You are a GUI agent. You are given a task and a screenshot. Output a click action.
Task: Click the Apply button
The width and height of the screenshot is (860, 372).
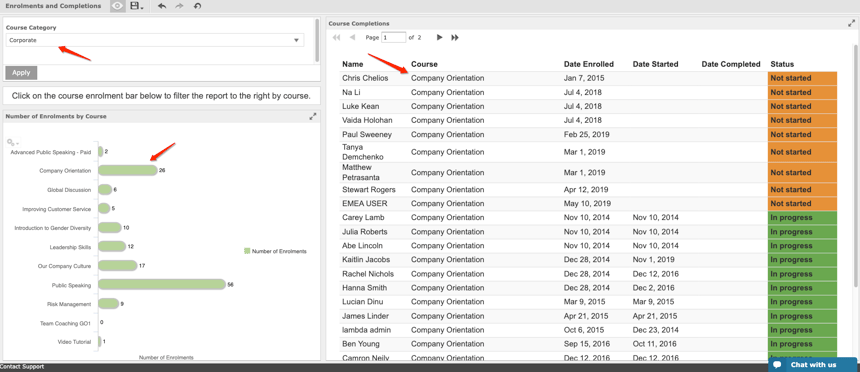pos(21,72)
